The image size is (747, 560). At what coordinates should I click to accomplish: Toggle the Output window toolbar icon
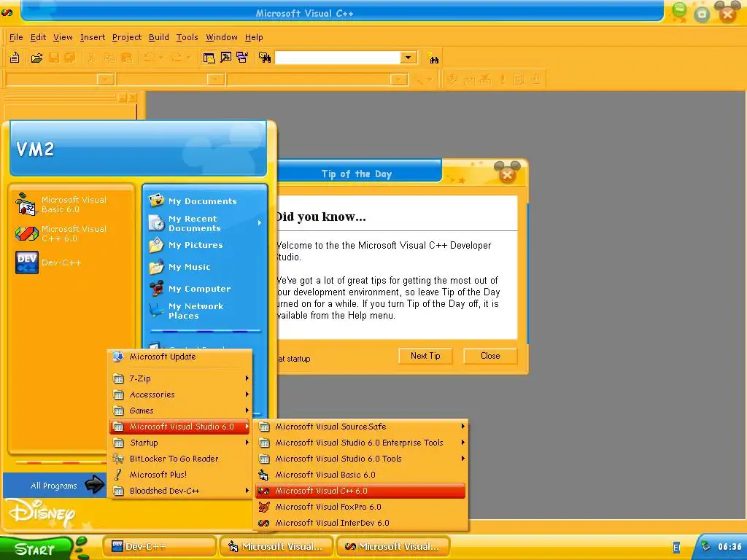[x=226, y=58]
